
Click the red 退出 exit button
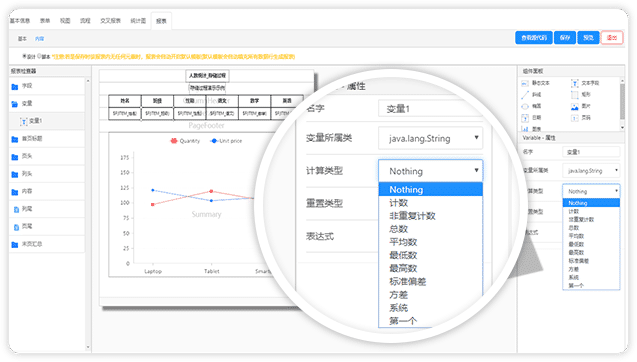pos(612,37)
